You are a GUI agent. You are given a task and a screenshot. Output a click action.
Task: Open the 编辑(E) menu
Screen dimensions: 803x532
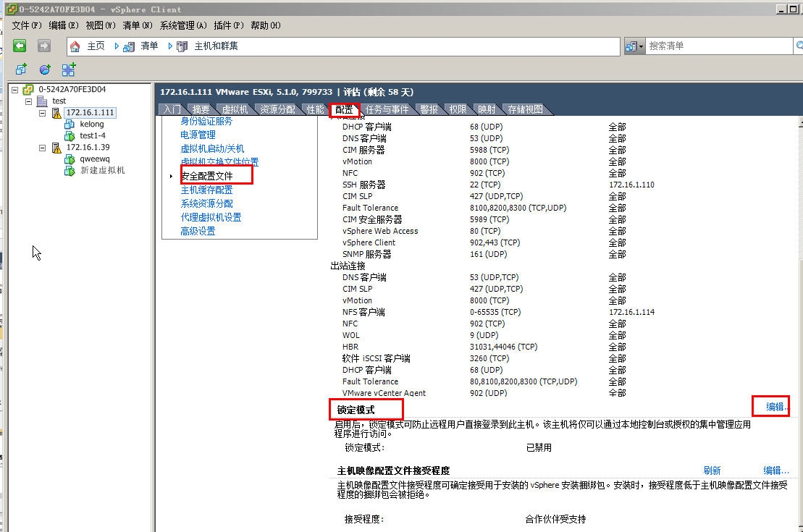coord(64,25)
